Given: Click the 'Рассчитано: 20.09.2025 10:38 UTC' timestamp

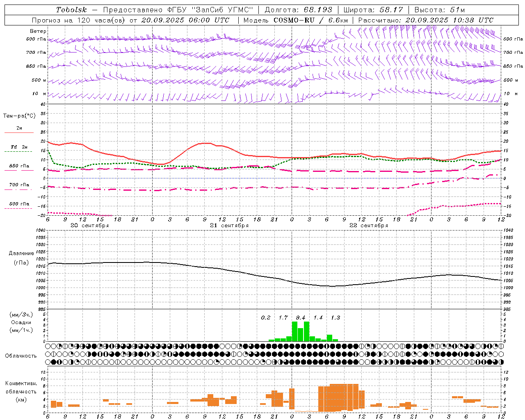Looking at the screenshot, I should pos(426,20).
